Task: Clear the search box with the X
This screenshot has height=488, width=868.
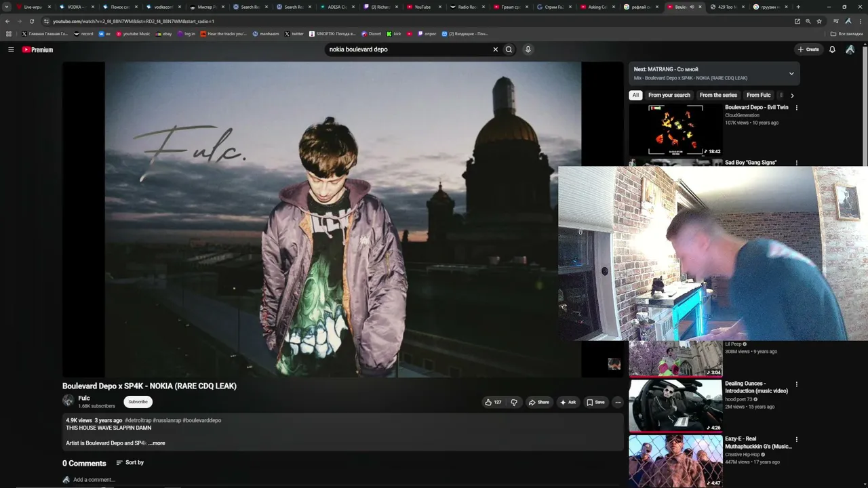Action: click(x=495, y=49)
